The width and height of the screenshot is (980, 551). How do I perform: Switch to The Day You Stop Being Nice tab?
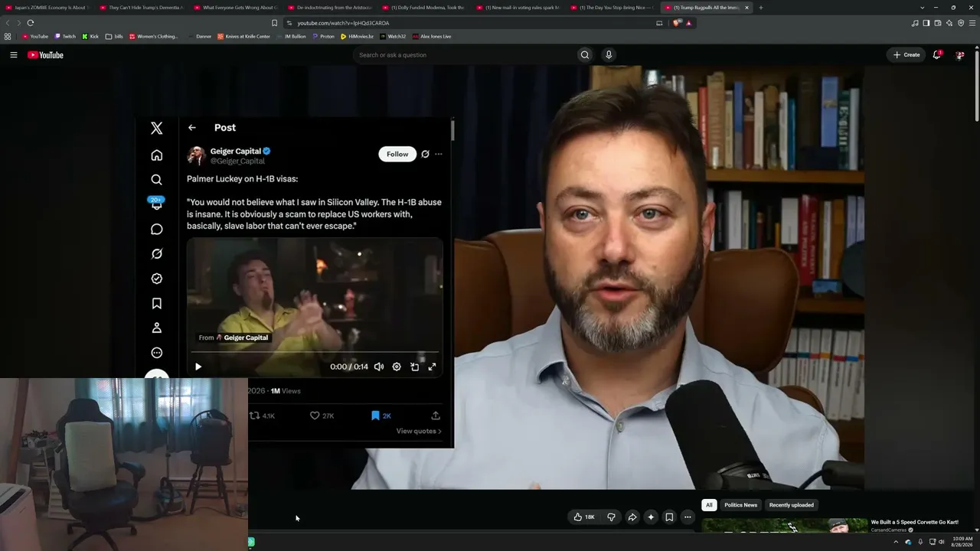pyautogui.click(x=611, y=8)
